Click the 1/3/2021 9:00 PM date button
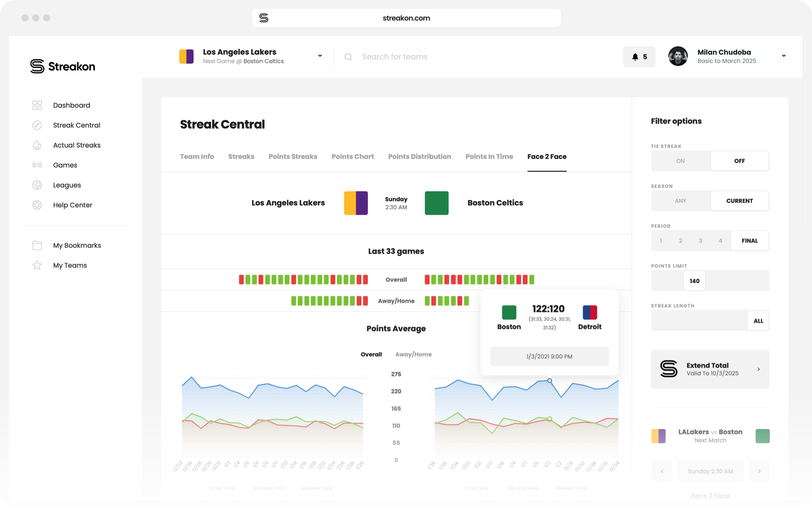This screenshot has height=513, width=812. coord(550,357)
